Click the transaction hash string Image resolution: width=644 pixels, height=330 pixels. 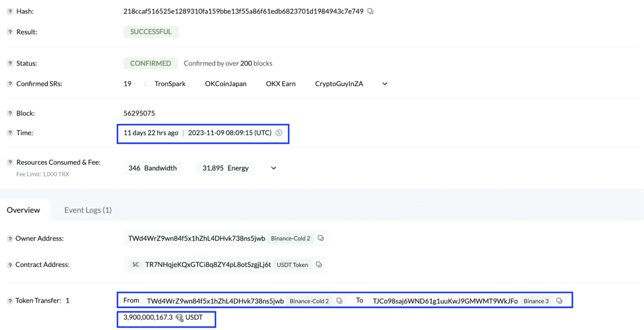(x=244, y=11)
